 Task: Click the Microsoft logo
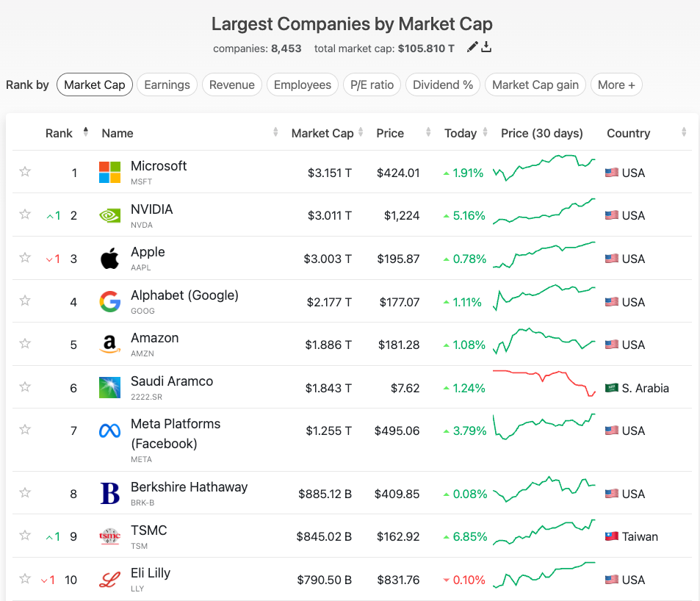tap(109, 173)
